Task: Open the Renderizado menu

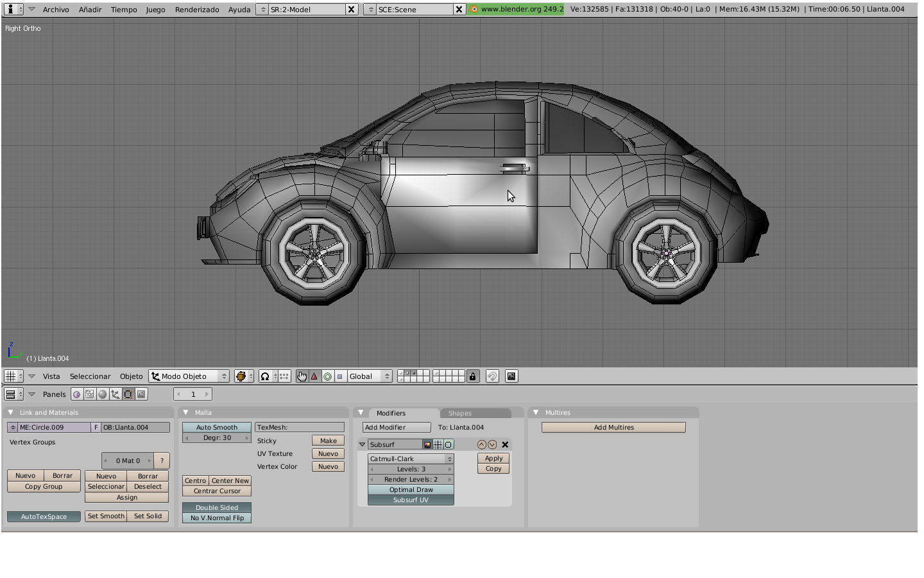Action: pyautogui.click(x=197, y=10)
